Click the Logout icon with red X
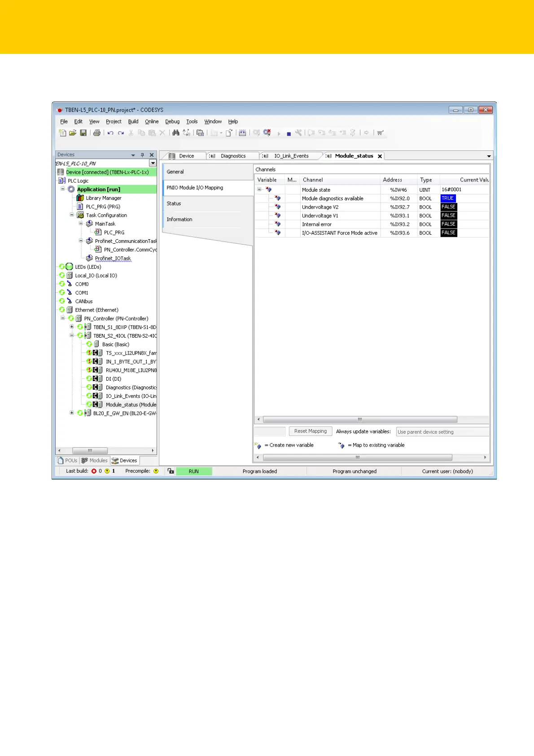The height and width of the screenshot is (756, 534). (267, 132)
